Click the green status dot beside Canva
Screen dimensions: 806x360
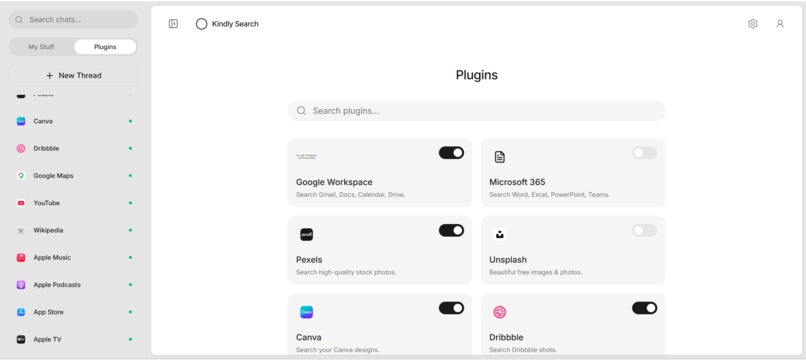click(x=130, y=121)
